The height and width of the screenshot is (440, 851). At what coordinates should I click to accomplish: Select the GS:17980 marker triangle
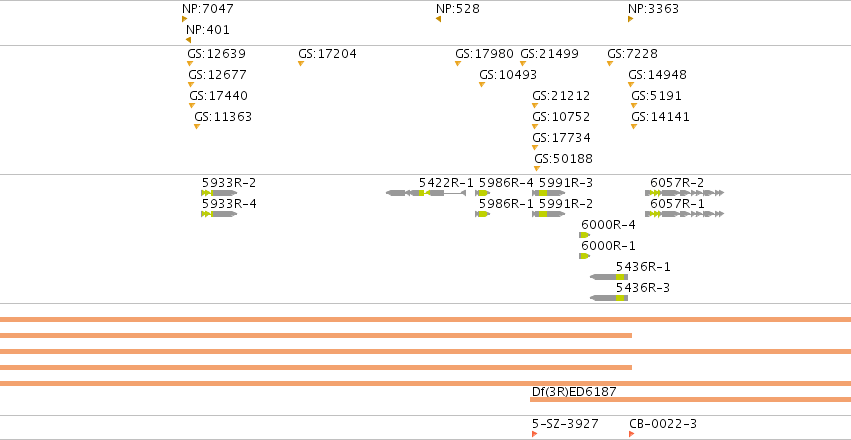coord(458,63)
